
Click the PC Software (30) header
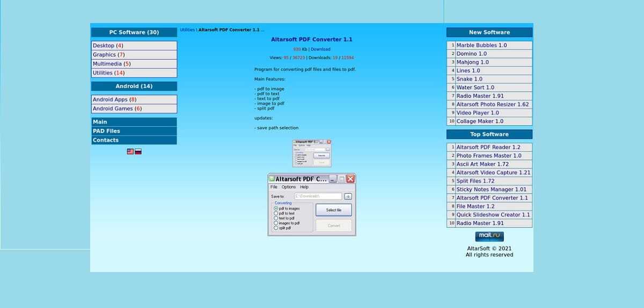pyautogui.click(x=134, y=32)
